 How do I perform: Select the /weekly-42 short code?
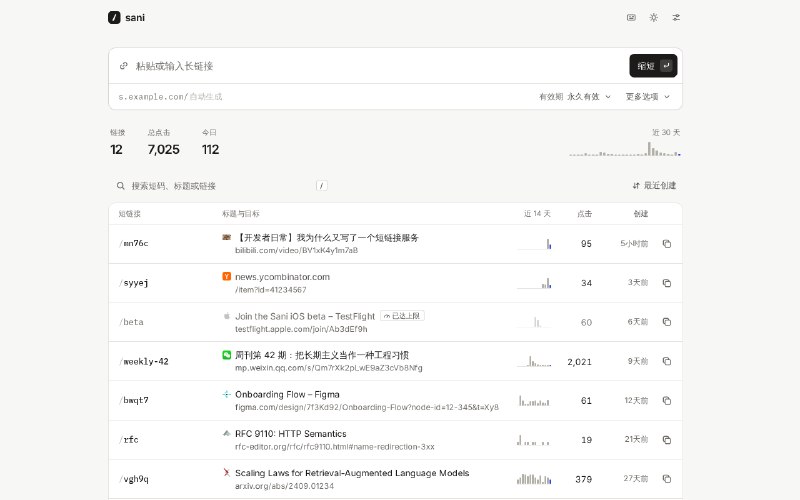[144, 361]
